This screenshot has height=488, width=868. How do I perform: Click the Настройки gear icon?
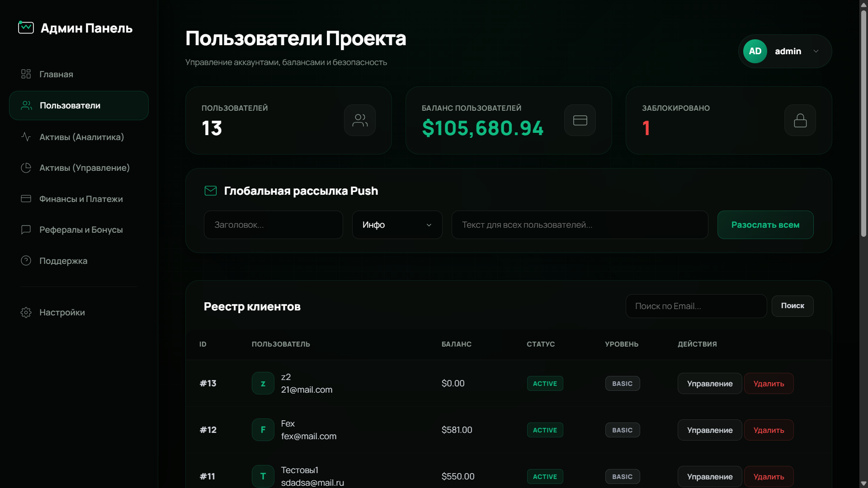point(26,313)
